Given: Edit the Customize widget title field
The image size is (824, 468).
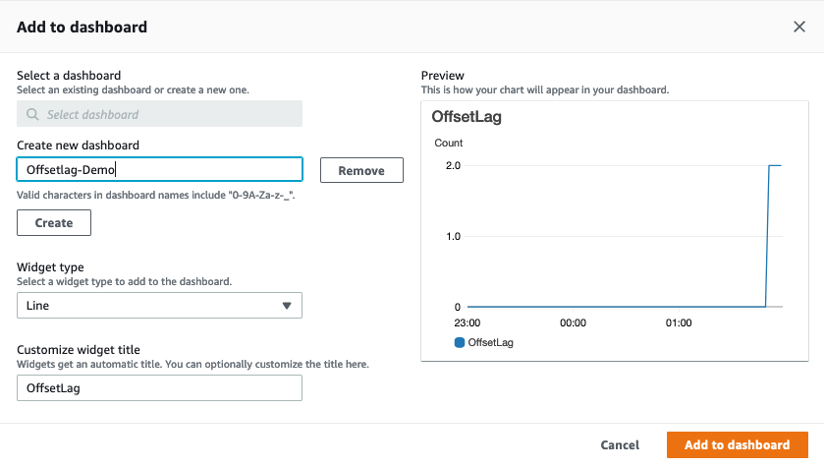Looking at the screenshot, I should pos(160,388).
